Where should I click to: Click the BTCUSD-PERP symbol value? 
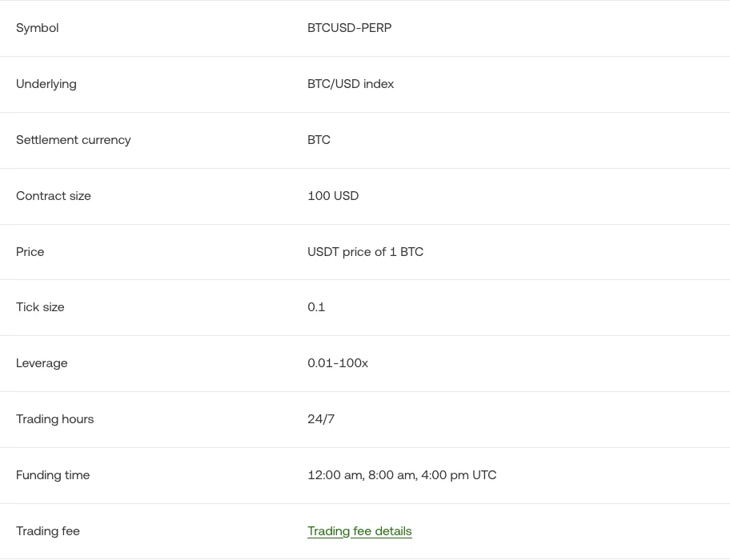point(349,28)
